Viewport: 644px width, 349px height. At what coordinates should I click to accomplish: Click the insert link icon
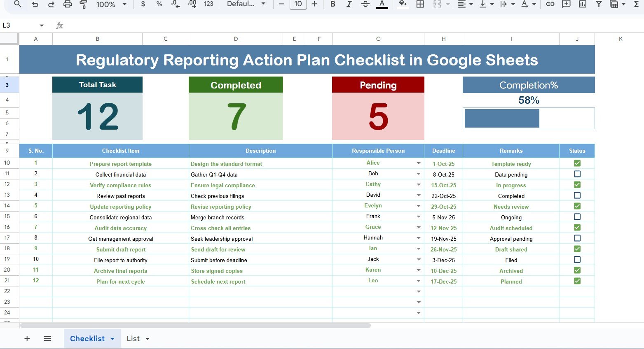tap(550, 4)
